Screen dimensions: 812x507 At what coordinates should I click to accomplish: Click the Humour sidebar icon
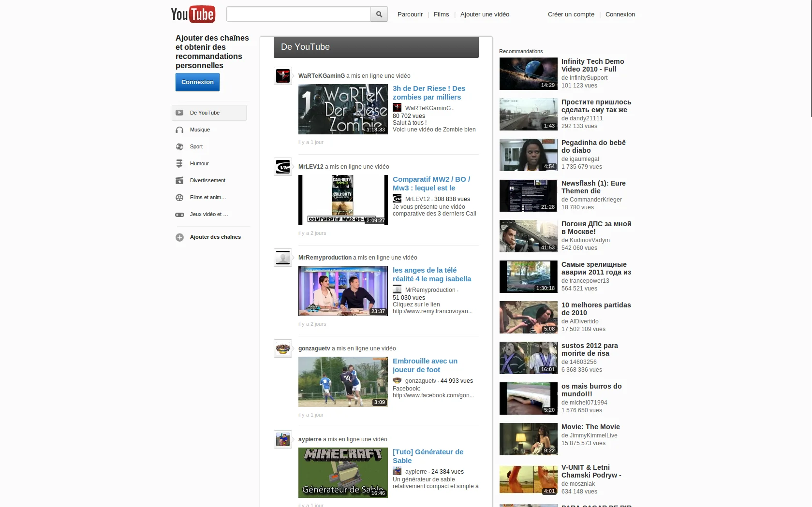179,163
